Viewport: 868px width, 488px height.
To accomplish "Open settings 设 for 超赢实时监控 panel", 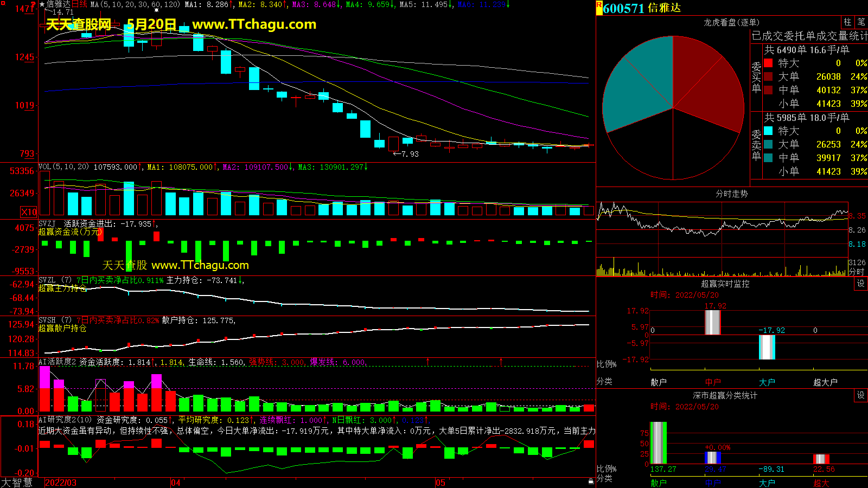I will 861,284.
